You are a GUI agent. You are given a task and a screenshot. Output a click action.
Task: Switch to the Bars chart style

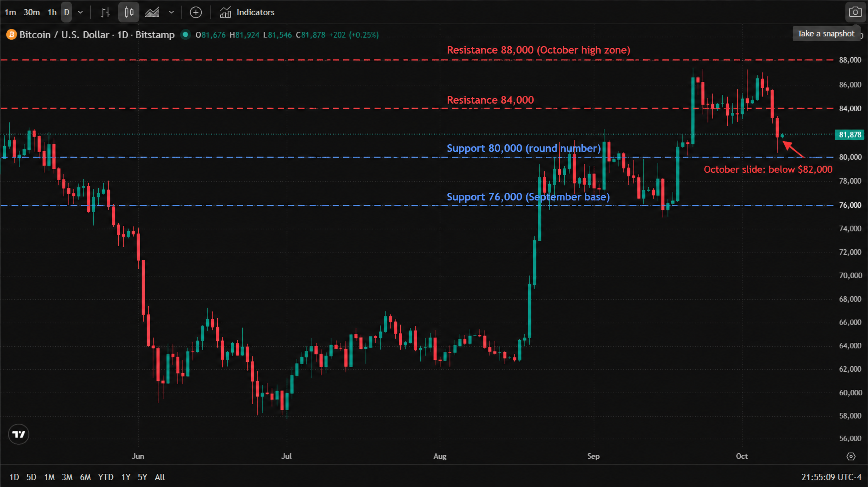click(x=105, y=12)
